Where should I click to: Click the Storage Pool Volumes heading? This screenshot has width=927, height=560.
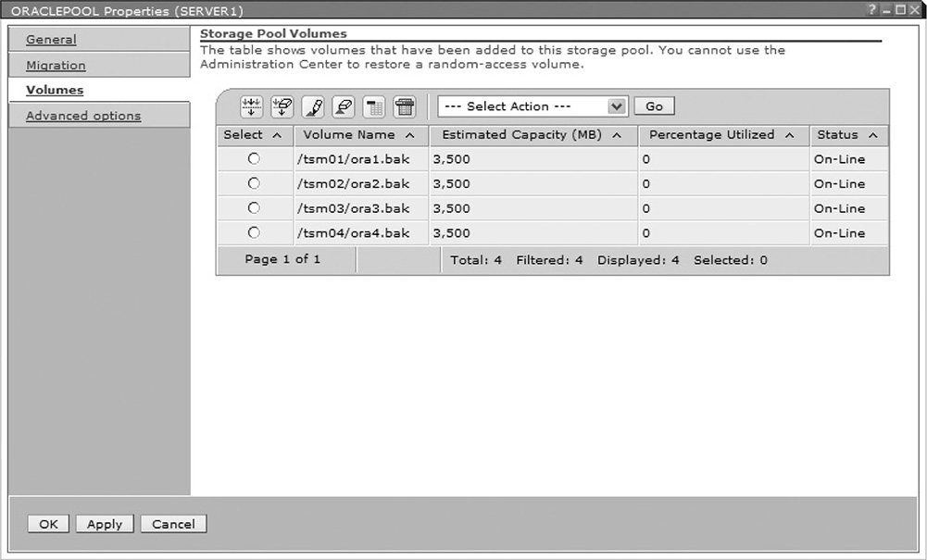pos(274,33)
